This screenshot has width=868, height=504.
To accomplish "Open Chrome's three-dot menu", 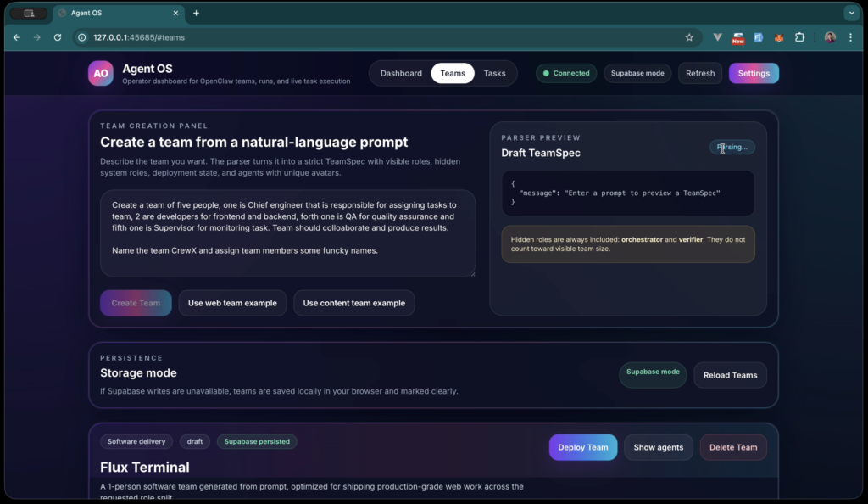I will pyautogui.click(x=850, y=37).
